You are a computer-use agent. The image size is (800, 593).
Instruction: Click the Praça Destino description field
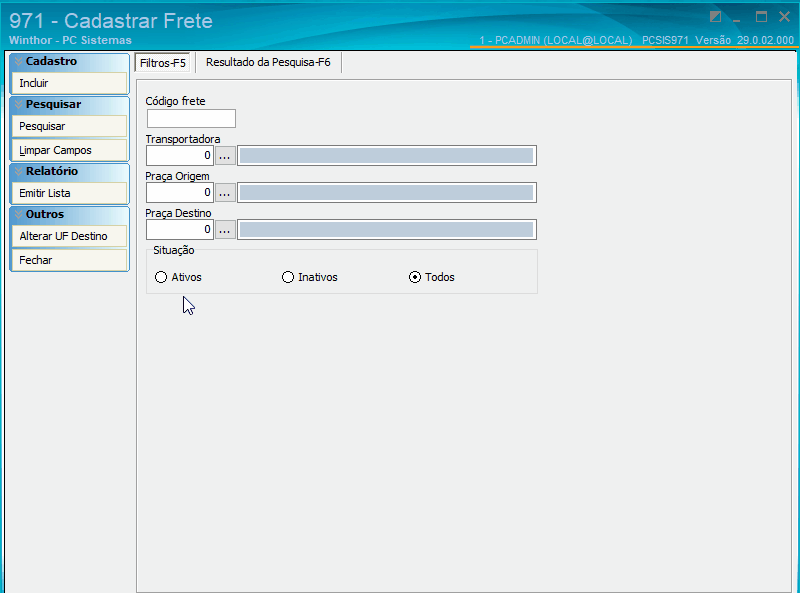pos(387,230)
